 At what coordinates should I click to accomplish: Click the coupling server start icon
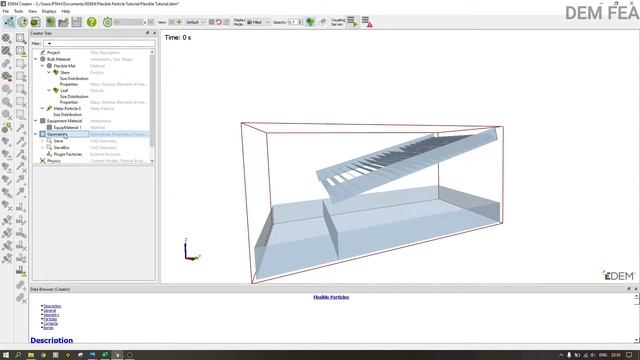pyautogui.click(x=352, y=22)
